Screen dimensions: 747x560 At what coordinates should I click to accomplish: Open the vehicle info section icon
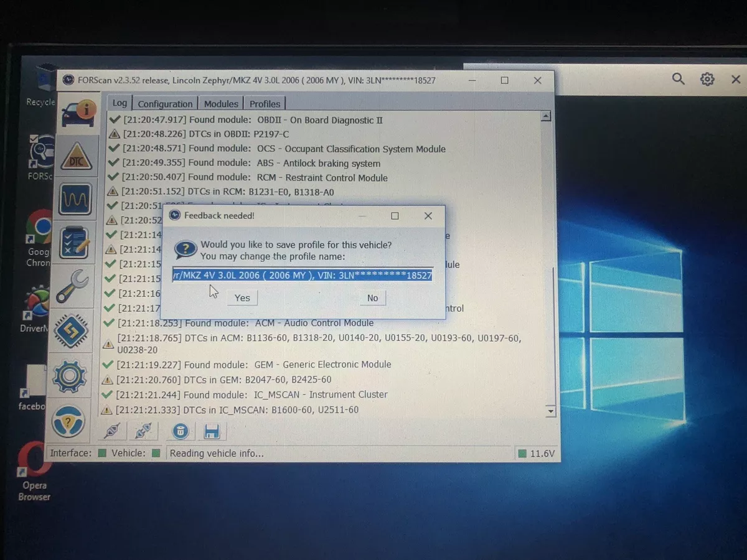tap(79, 115)
